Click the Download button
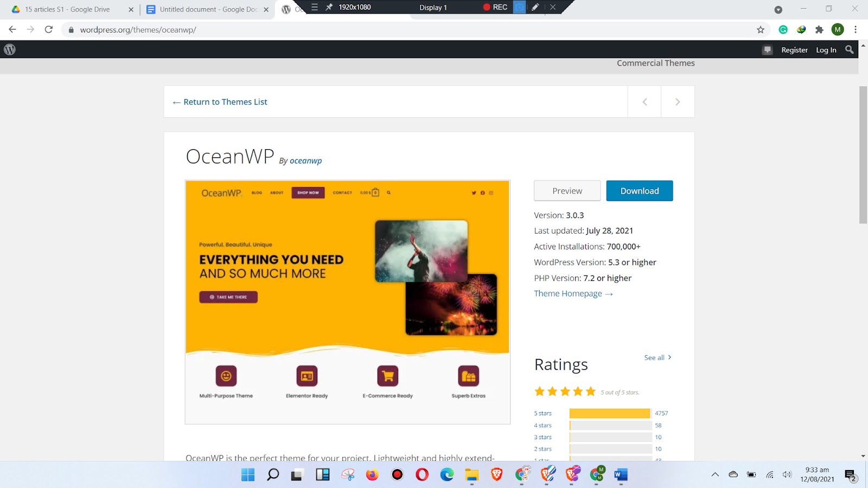The height and width of the screenshot is (488, 868). pyautogui.click(x=640, y=191)
